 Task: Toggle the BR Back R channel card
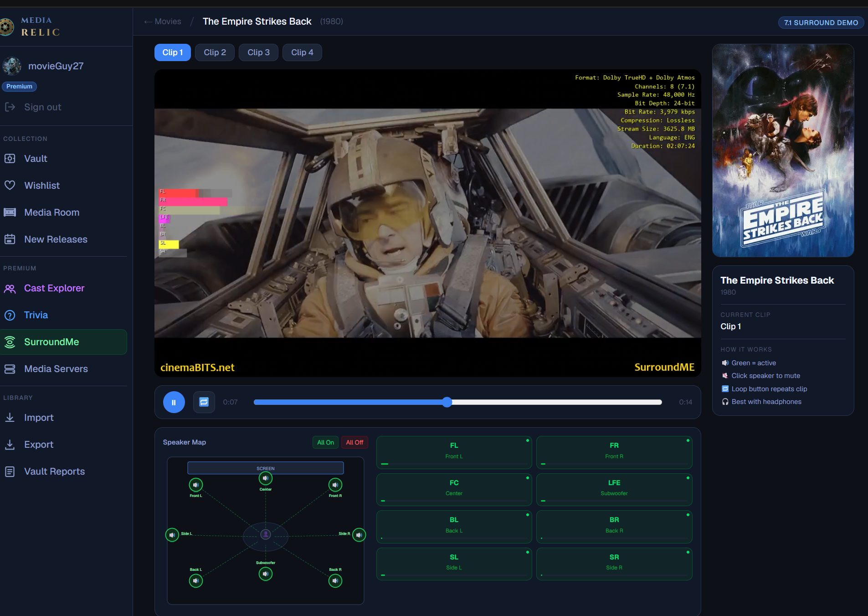tap(614, 527)
